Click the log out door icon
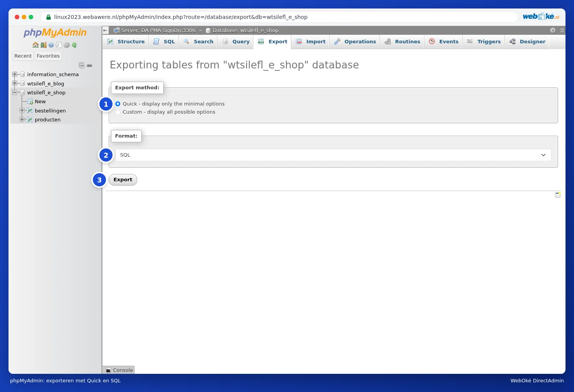This screenshot has width=574, height=392. [43, 45]
